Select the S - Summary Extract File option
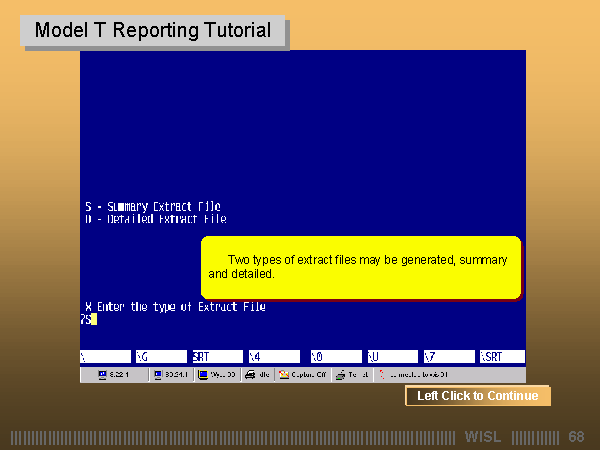Viewport: 600px width, 450px height. pos(153,207)
